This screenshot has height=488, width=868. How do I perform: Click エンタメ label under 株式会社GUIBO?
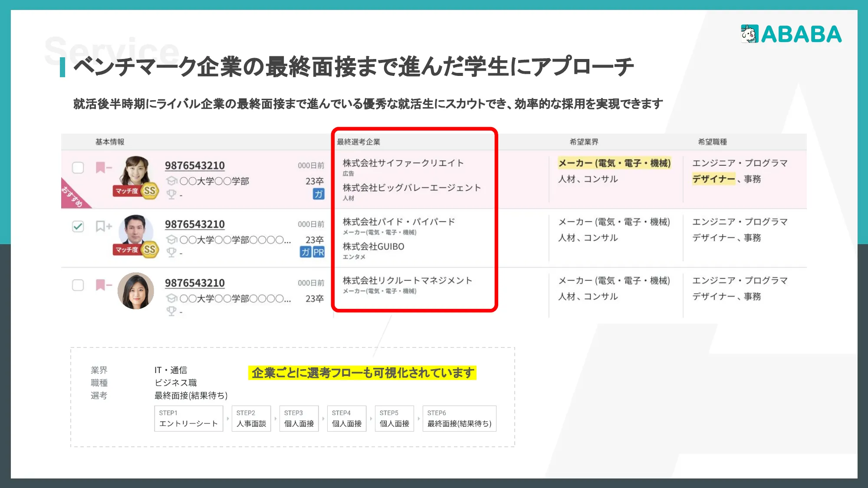coord(354,257)
